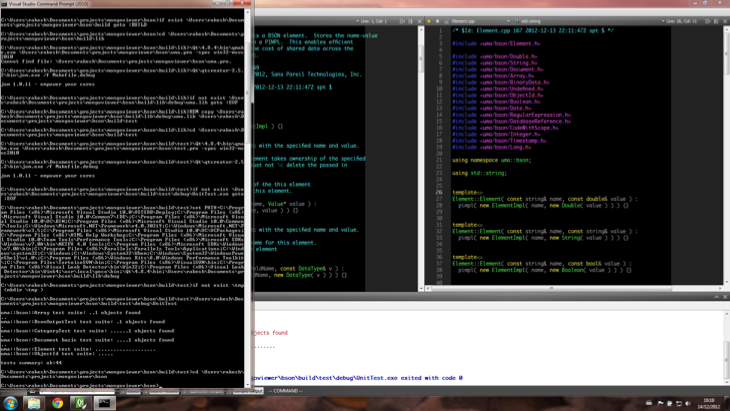This screenshot has width=730, height=411.
Task: Open the taskbar clock showing 10:18
Action: pos(709,404)
